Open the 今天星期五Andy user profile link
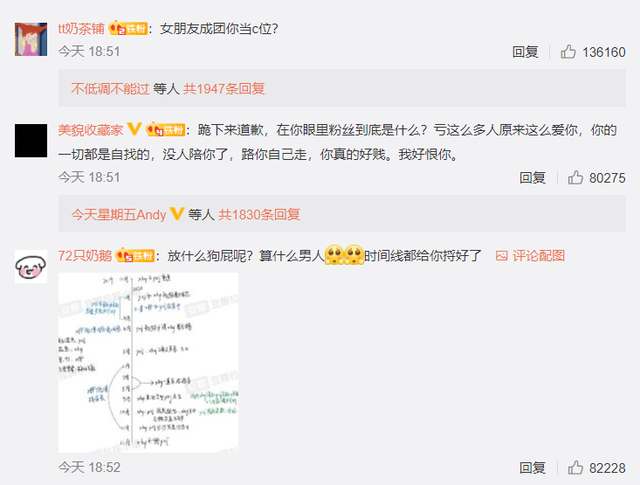The width and height of the screenshot is (640, 485). [x=119, y=214]
